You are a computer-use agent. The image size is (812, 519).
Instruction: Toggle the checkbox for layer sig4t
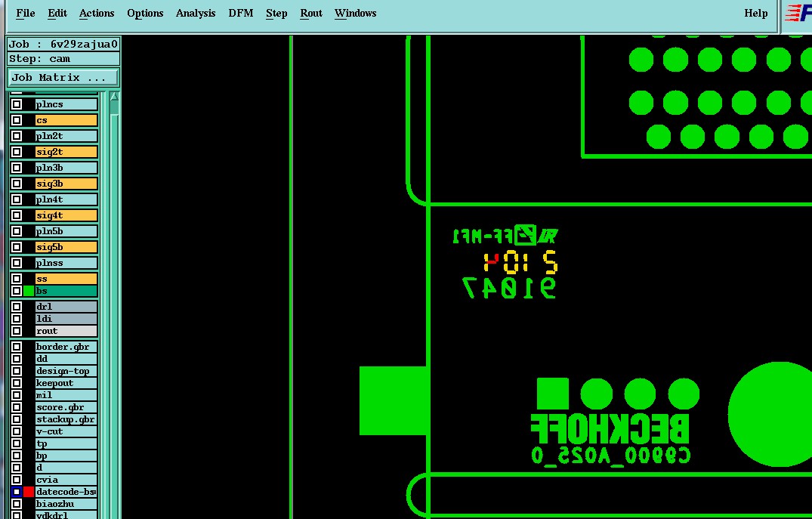tap(17, 215)
